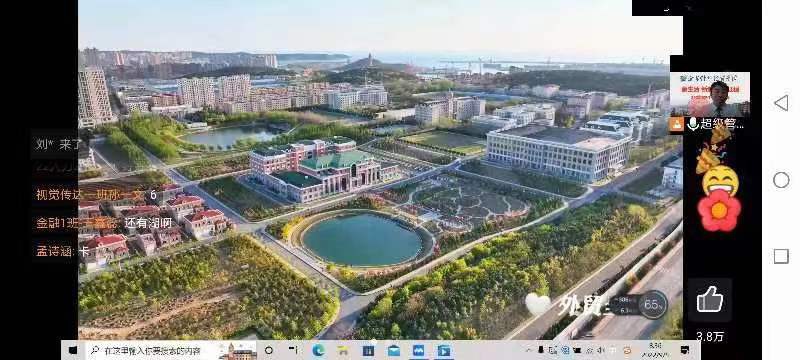Tap the Android back triangle button
Image resolution: width=800 pixels, height=360 pixels.
(781, 103)
